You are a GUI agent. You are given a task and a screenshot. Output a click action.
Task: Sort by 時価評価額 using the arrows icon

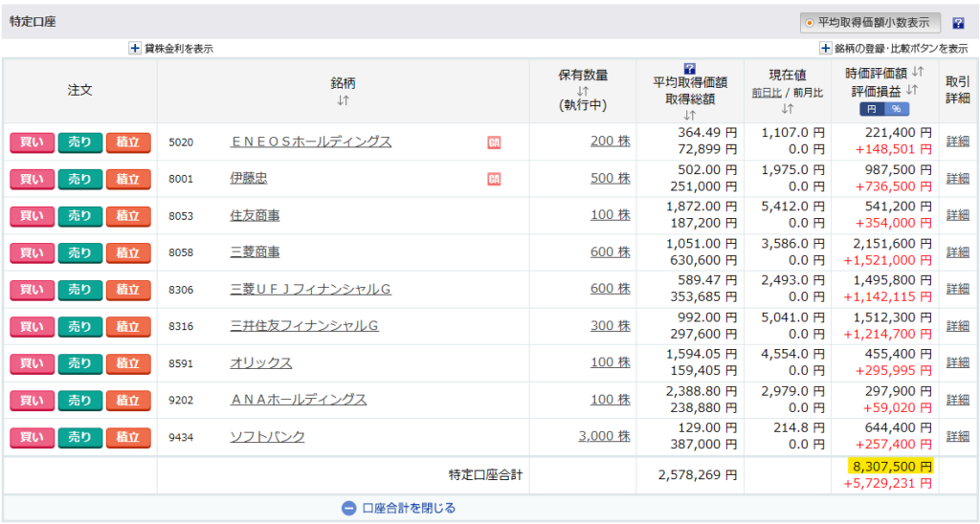pyautogui.click(x=917, y=72)
